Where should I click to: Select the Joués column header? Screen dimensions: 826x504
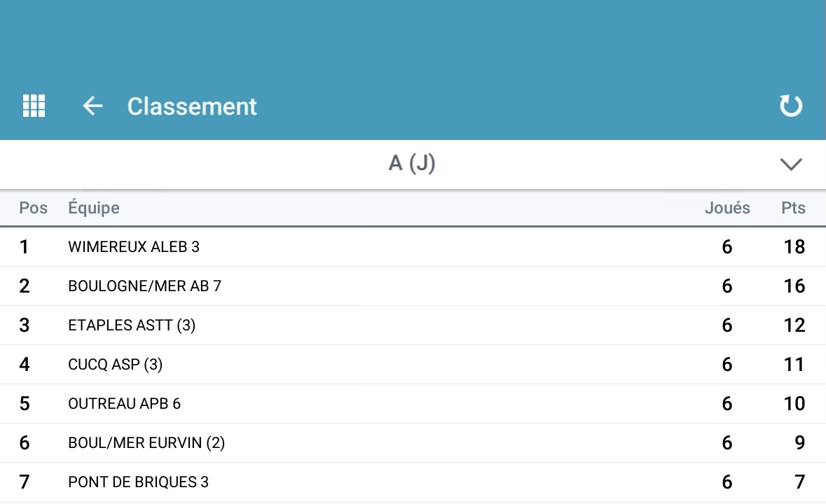point(727,208)
